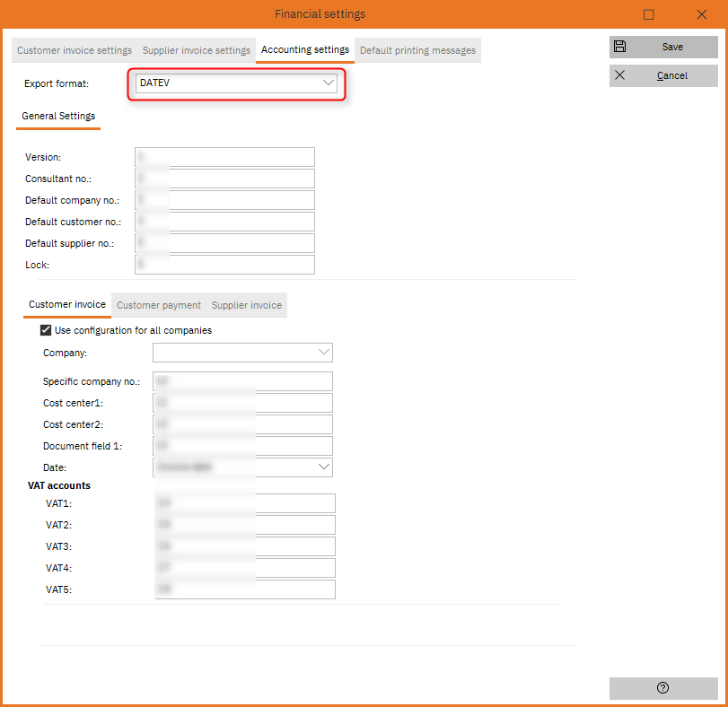Viewport: 728px width, 707px height.
Task: Click the Export format label
Action: tap(57, 83)
